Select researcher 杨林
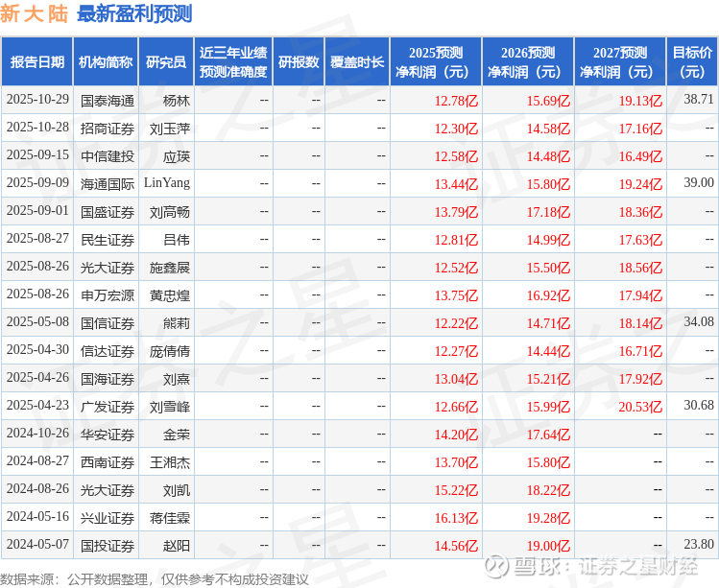This screenshot has width=719, height=588. (x=176, y=101)
